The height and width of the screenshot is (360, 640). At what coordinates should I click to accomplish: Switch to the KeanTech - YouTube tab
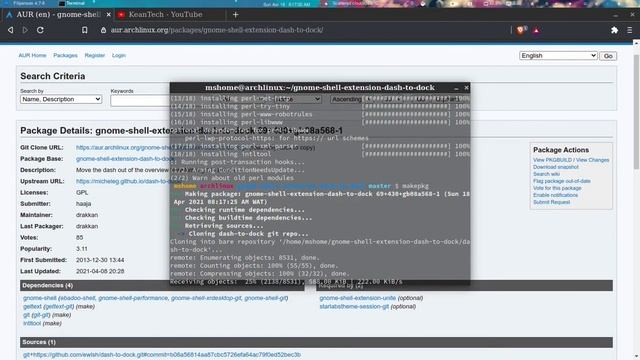click(165, 15)
